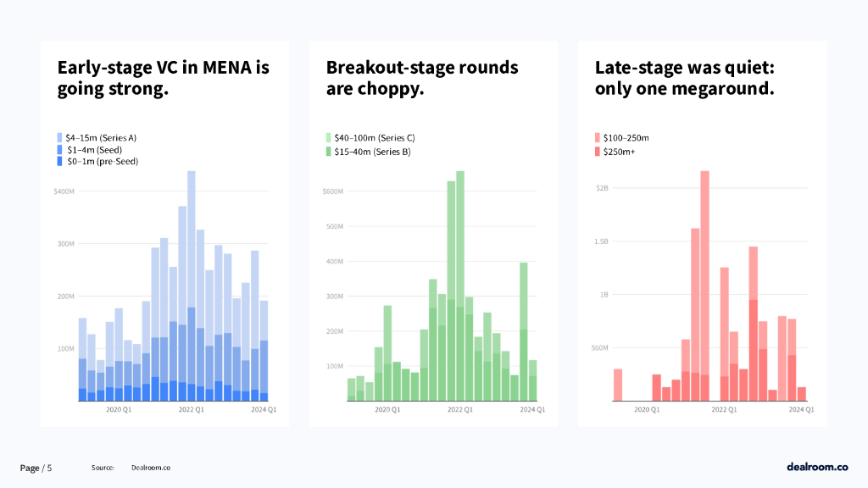The height and width of the screenshot is (488, 868).
Task: Click the $15–40m (Series B) legend swatch
Action: point(329,149)
